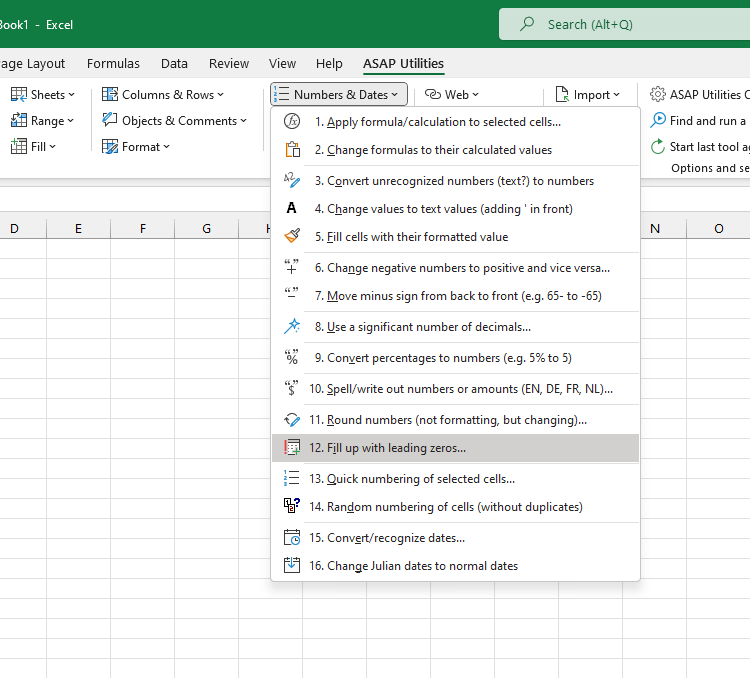The height and width of the screenshot is (678, 750).
Task: Click Options and settings text
Action: (710, 168)
